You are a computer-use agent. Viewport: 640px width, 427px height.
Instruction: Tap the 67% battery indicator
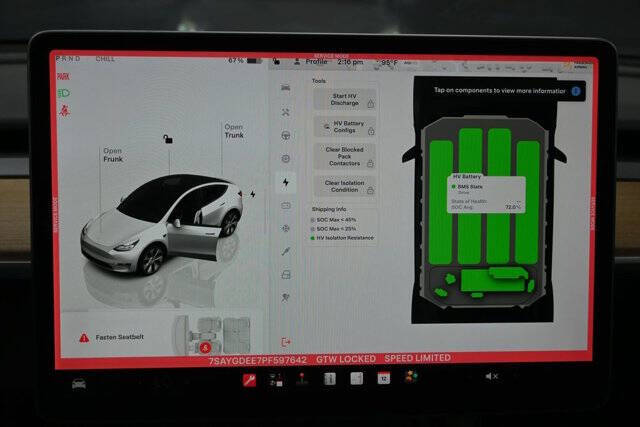point(245,60)
